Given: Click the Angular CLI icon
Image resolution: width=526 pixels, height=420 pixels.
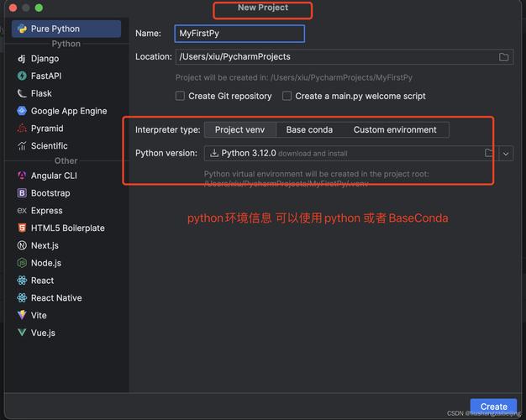Looking at the screenshot, I should tap(22, 176).
